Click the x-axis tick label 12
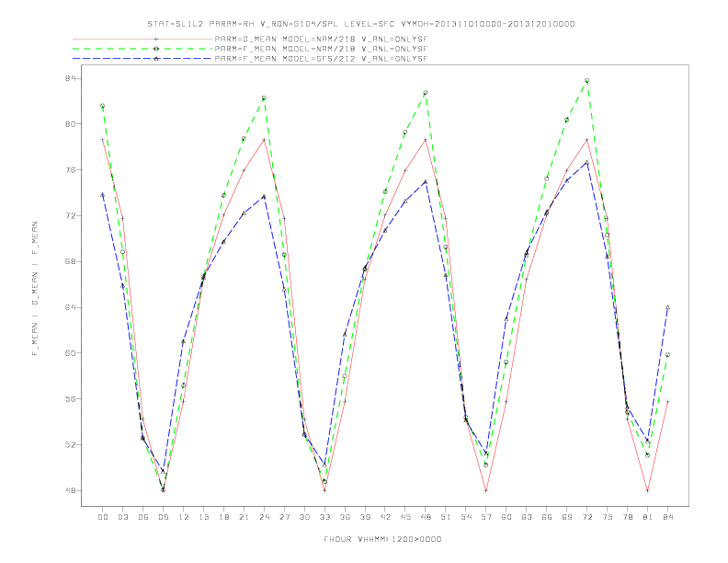Screen dimensions: 728x563 pyautogui.click(x=184, y=517)
